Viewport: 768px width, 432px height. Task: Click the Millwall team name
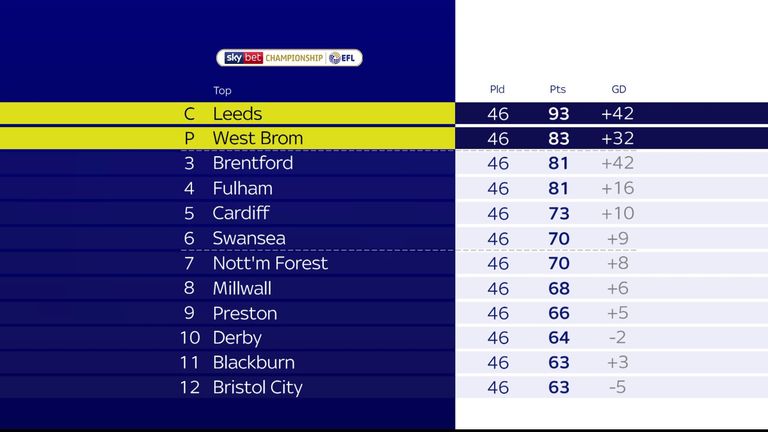[242, 288]
